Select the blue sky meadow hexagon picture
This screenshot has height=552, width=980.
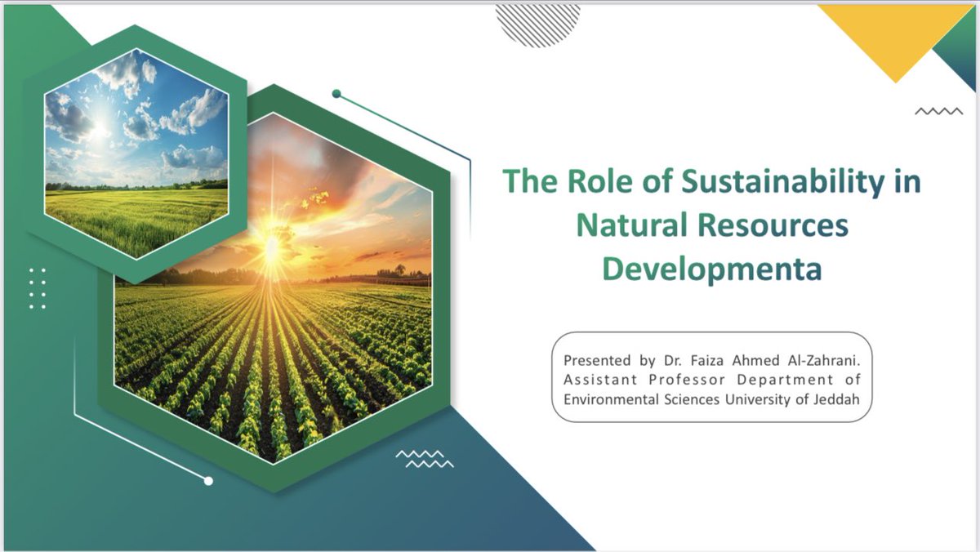136,154
